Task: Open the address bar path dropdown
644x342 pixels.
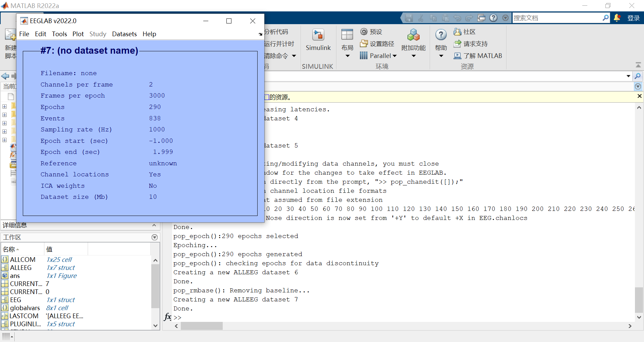Action: pos(628,76)
